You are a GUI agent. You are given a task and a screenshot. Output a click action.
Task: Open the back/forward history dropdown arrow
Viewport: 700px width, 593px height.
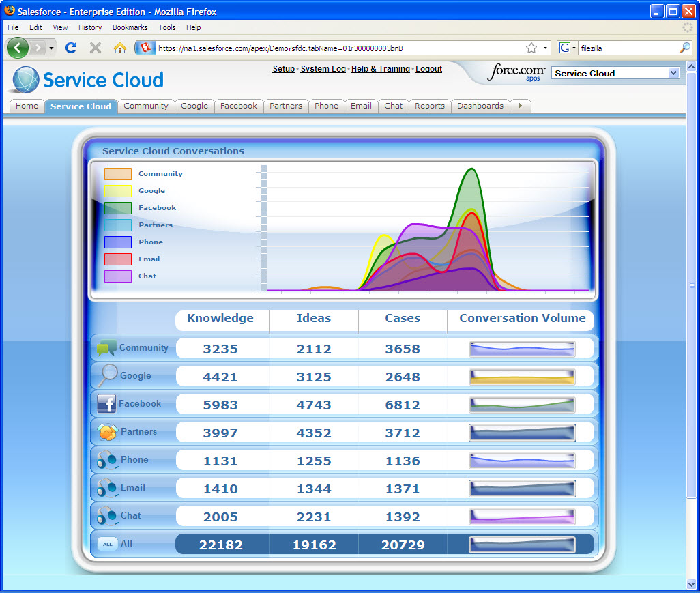(52, 48)
